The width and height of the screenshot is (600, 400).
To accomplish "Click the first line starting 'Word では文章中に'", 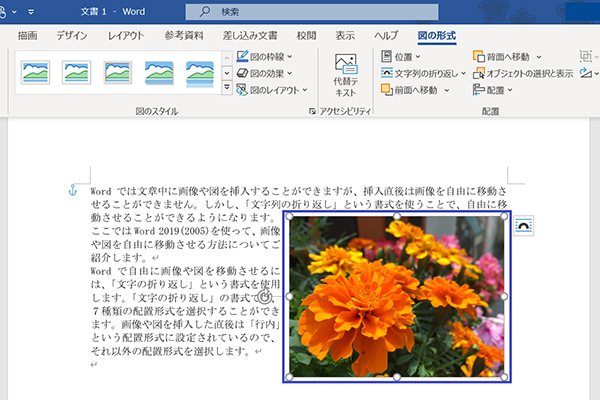I will tap(299, 191).
